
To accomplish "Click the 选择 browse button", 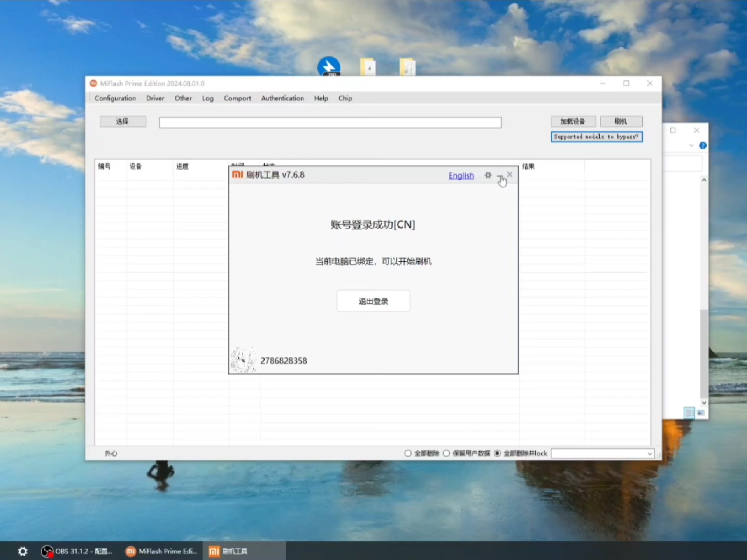I will (123, 121).
